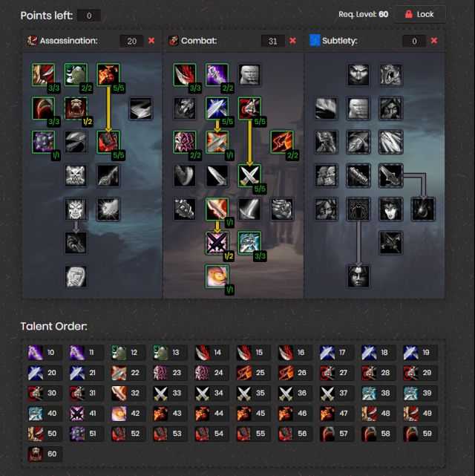Select Dagger Specialization talent

(217, 176)
